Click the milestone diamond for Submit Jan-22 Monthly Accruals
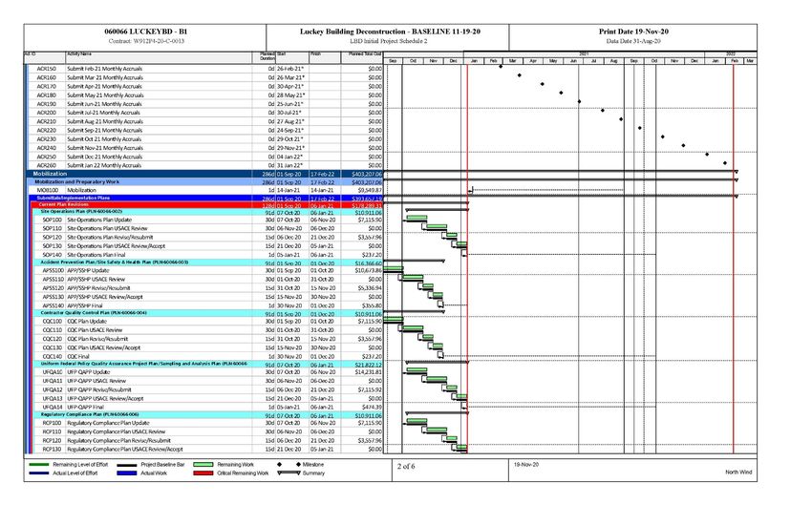This screenshot has width=812, height=525. [x=725, y=163]
